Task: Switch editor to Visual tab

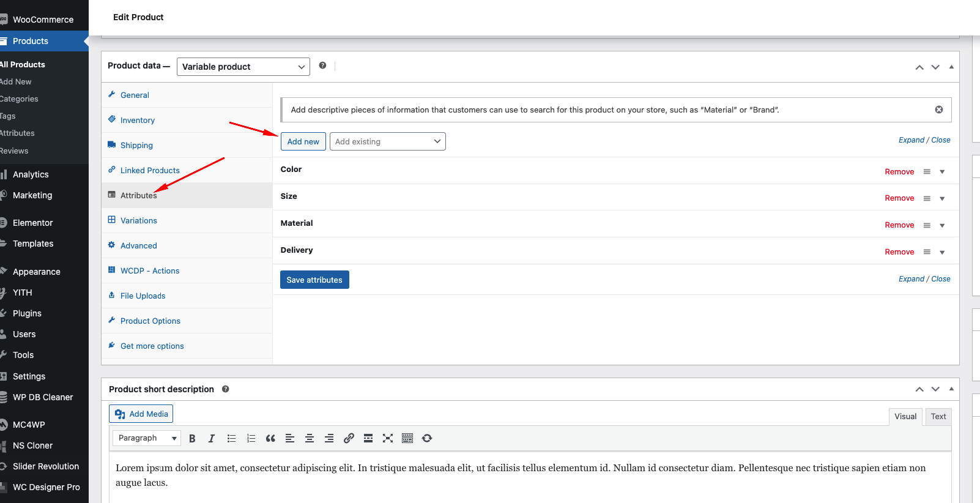Action: (x=905, y=417)
